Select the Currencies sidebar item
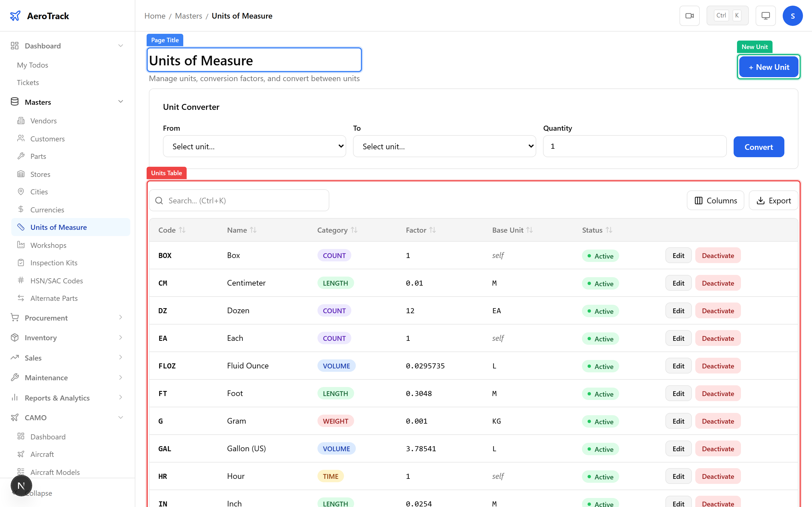Image resolution: width=812 pixels, height=507 pixels. click(47, 210)
